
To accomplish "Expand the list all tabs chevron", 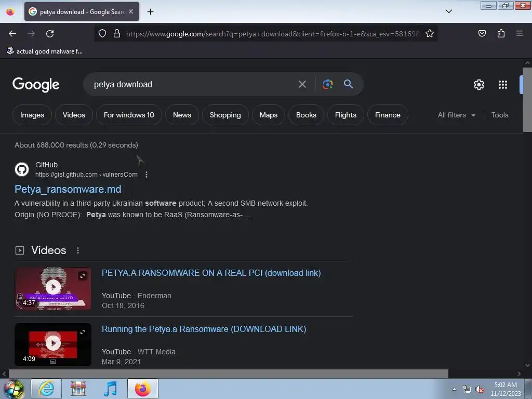I will click(x=448, y=11).
